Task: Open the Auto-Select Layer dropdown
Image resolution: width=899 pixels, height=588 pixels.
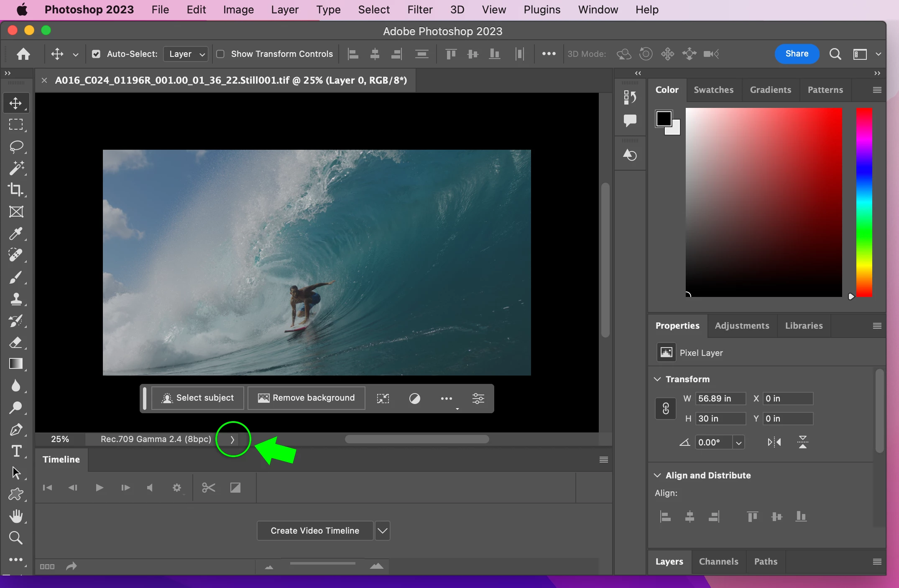Action: (x=186, y=54)
